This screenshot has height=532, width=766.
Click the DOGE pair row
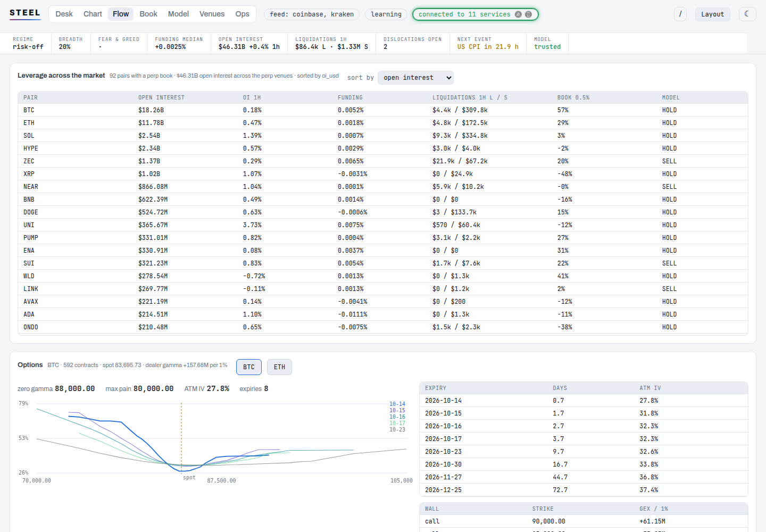383,212
